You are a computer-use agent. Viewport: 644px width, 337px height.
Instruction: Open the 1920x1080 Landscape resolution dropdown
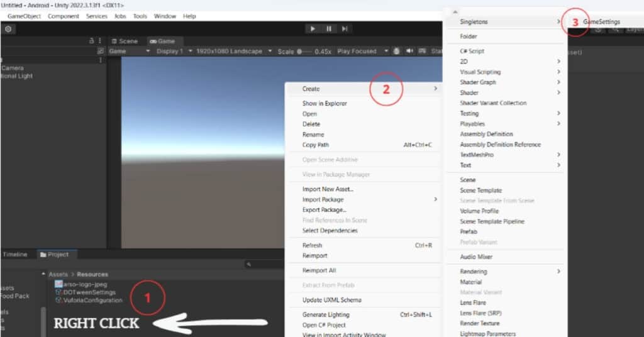[233, 51]
